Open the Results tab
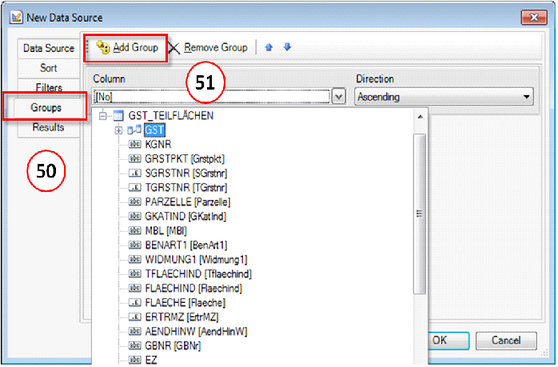 tap(48, 127)
